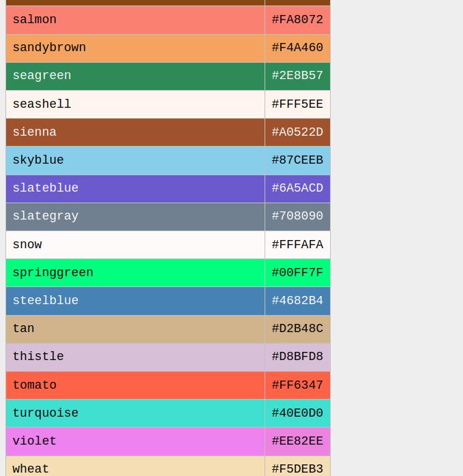Click hex code #40E0D0 for turquoise
Screen dimensions: 463x476
tap(297, 413)
